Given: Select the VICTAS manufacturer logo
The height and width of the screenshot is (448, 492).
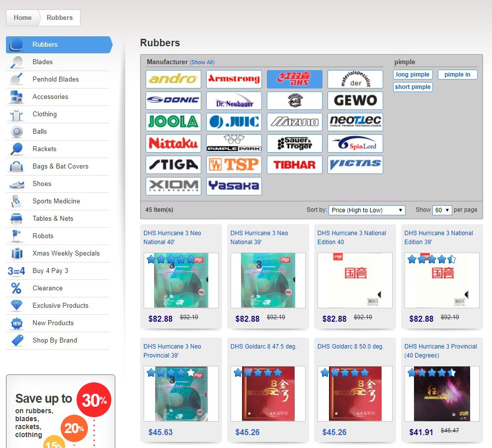Looking at the screenshot, I should click(x=355, y=165).
